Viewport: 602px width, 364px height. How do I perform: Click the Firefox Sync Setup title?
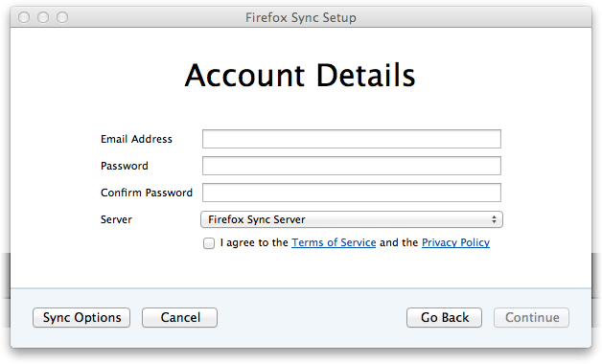pyautogui.click(x=301, y=17)
